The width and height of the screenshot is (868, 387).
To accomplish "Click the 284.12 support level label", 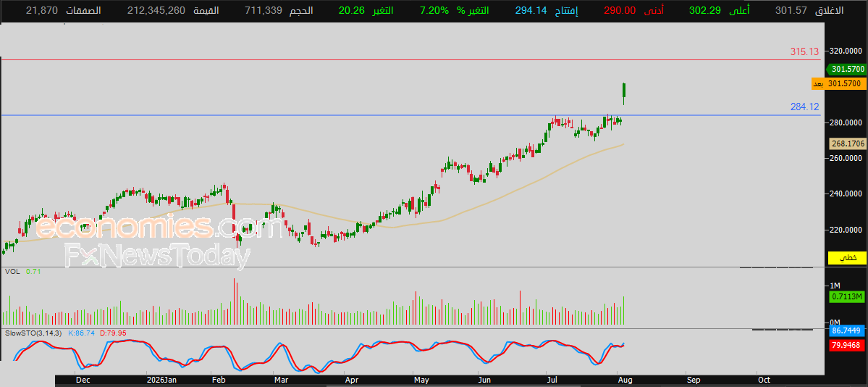I will tap(804, 107).
